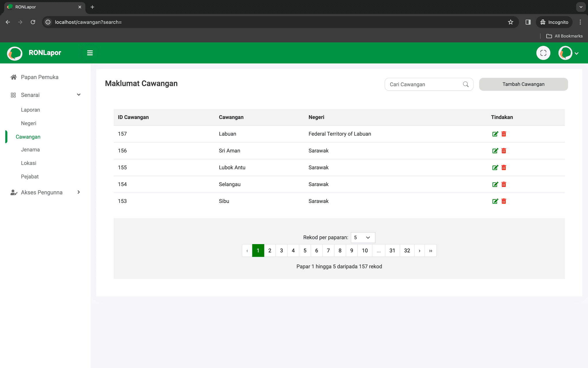Go back in browser history
This screenshot has height=368, width=588.
(8, 22)
